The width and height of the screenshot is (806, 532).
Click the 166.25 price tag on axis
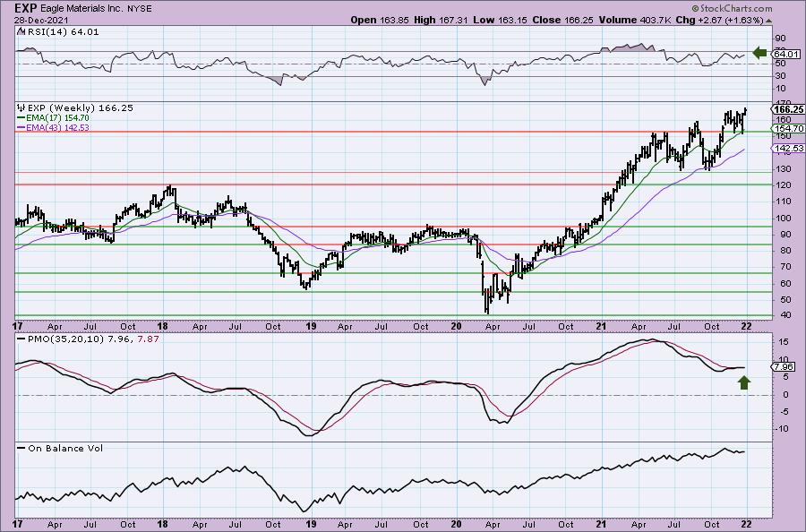tap(788, 109)
